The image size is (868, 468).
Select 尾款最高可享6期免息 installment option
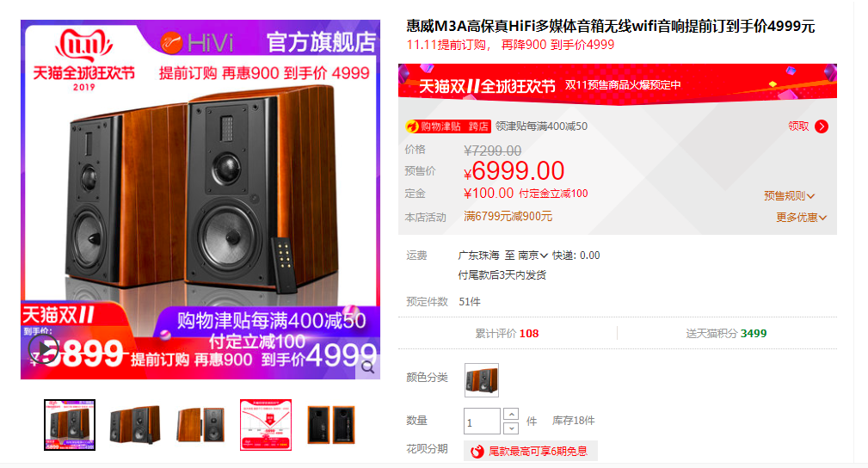tap(530, 452)
